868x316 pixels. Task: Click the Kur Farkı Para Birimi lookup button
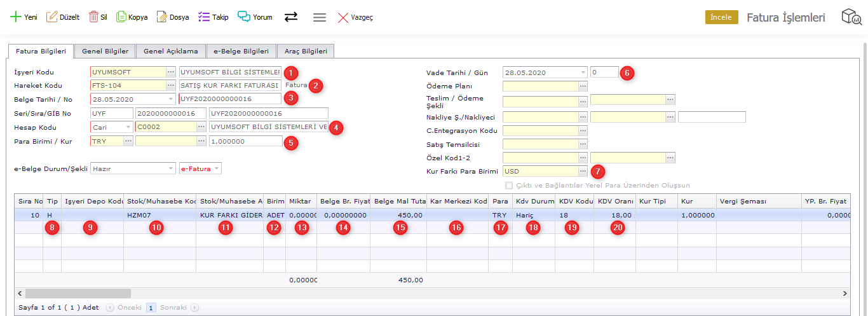click(583, 171)
